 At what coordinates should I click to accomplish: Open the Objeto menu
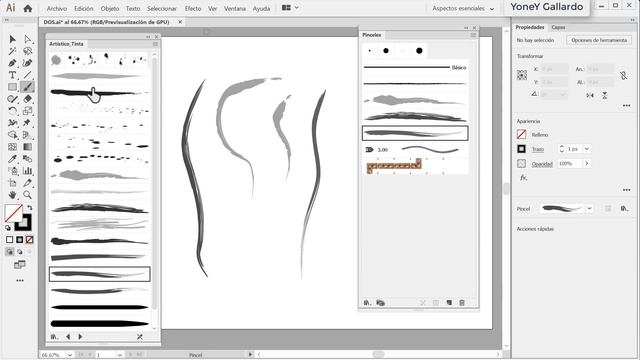110,8
